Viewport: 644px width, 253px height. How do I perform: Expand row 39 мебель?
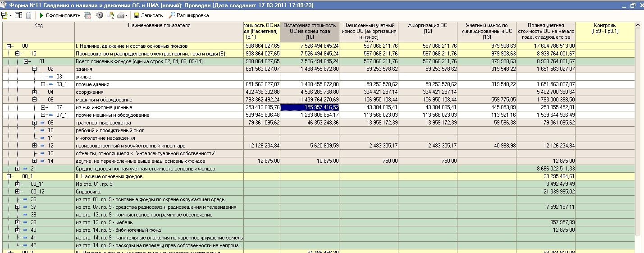17,222
